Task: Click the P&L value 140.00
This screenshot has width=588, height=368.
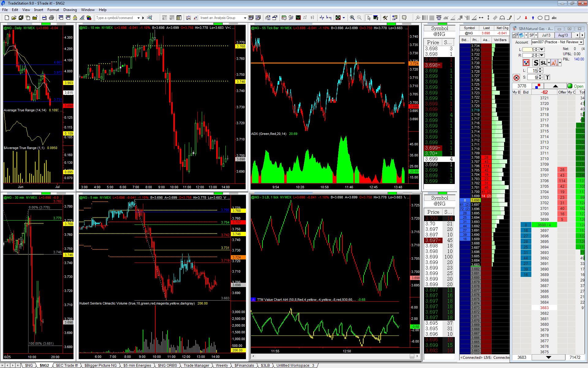Action: pos(579,59)
